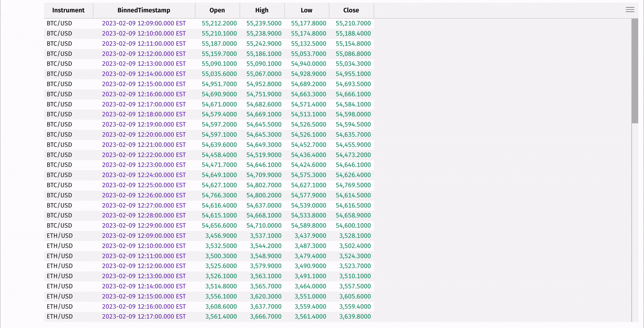Image resolution: width=644 pixels, height=328 pixels.
Task: Open the 2023-02-09 12:29:00 BTC/USD timestamp link
Action: point(144,225)
